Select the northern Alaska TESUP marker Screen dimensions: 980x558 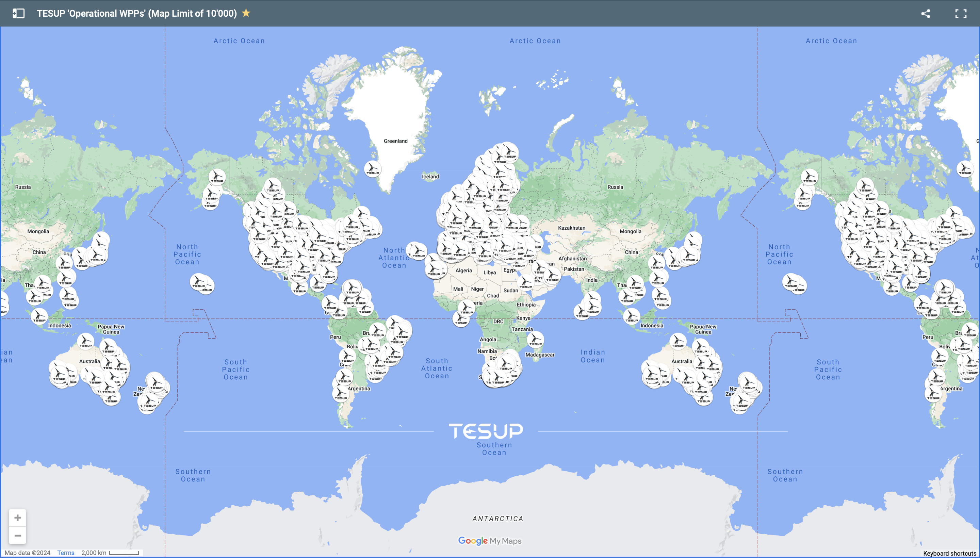pos(217,177)
